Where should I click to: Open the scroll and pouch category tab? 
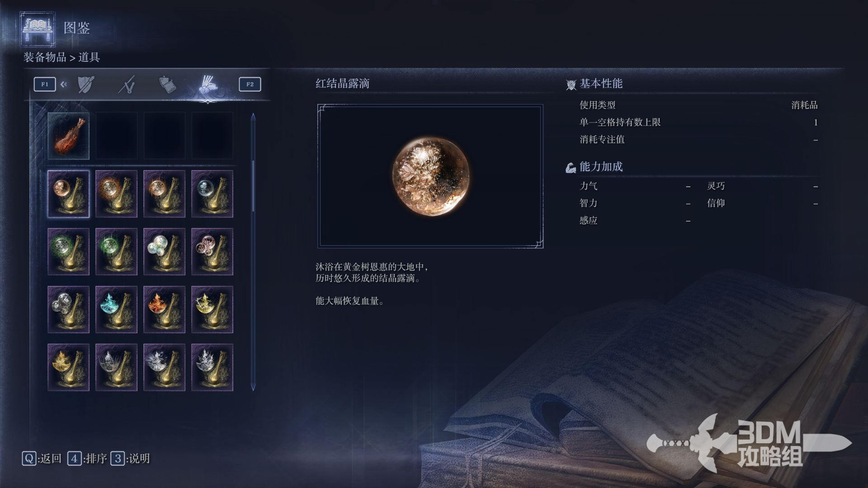(167, 84)
